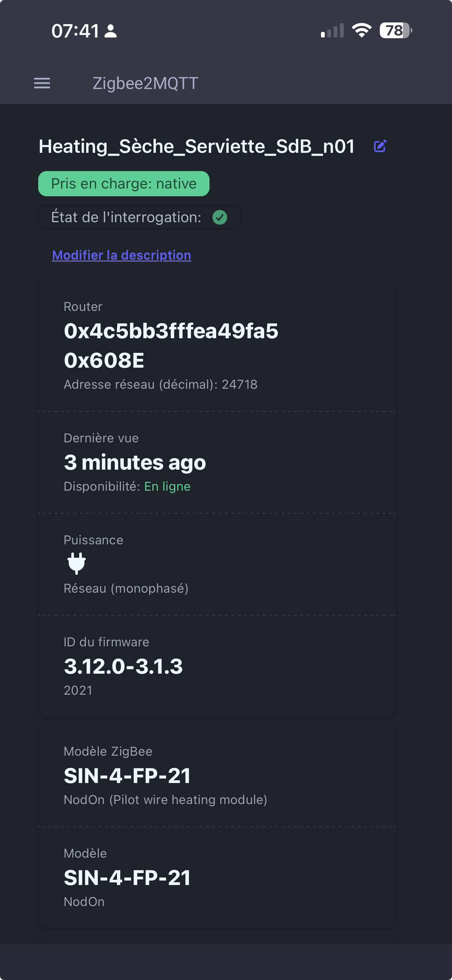
Task: Tap the Modèle ZigBee SIN-4-FP-21 value
Action: tap(127, 776)
